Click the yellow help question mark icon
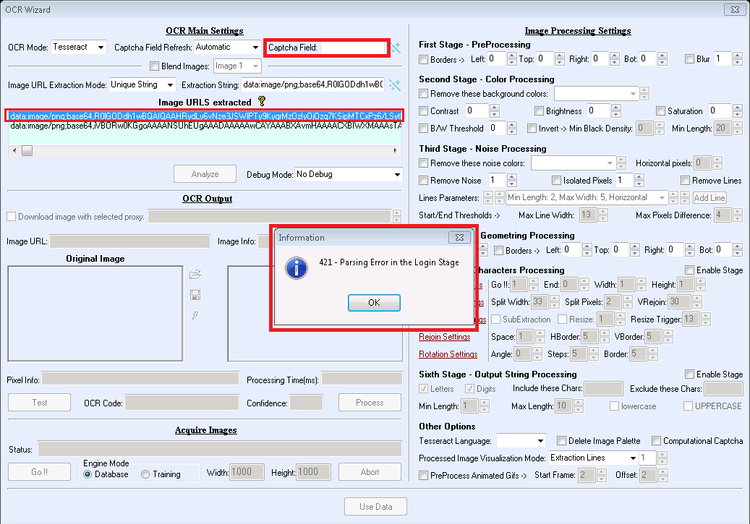The image size is (750, 524). point(261,101)
